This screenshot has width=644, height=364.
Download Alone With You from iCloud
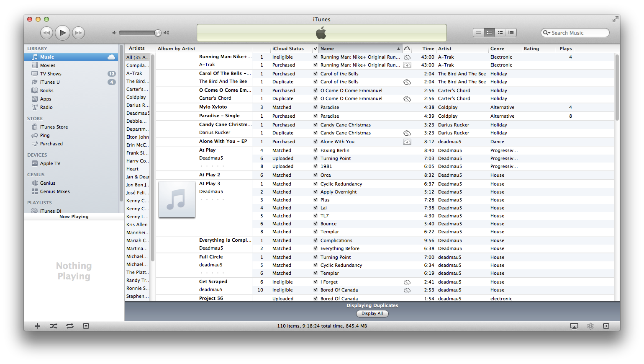click(407, 142)
